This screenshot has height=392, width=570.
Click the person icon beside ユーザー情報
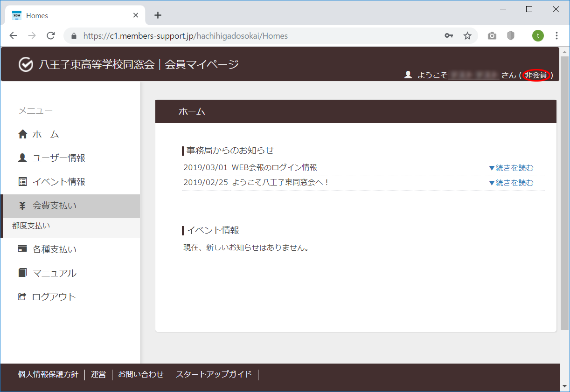(x=22, y=158)
